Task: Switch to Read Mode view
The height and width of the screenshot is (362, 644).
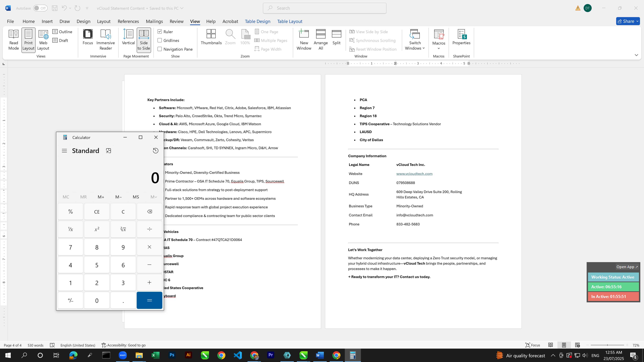Action: point(13,40)
